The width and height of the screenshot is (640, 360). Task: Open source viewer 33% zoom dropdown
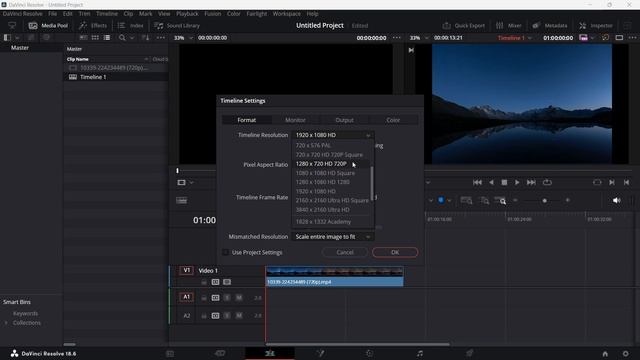pyautogui.click(x=183, y=38)
